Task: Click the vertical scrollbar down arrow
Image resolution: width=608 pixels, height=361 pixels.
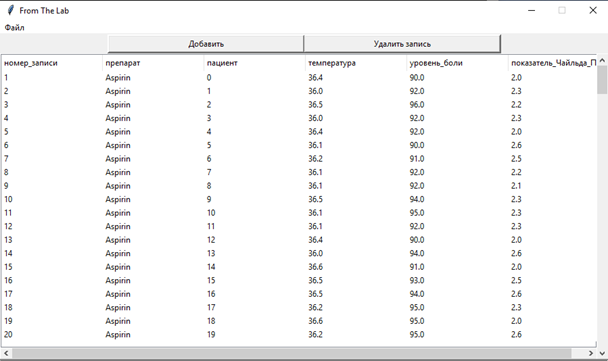Action: click(x=602, y=353)
